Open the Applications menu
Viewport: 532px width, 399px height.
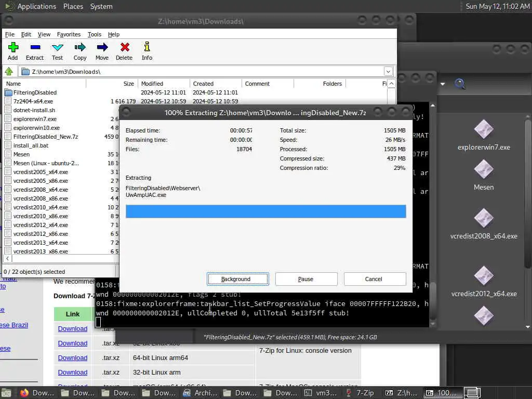tap(37, 6)
